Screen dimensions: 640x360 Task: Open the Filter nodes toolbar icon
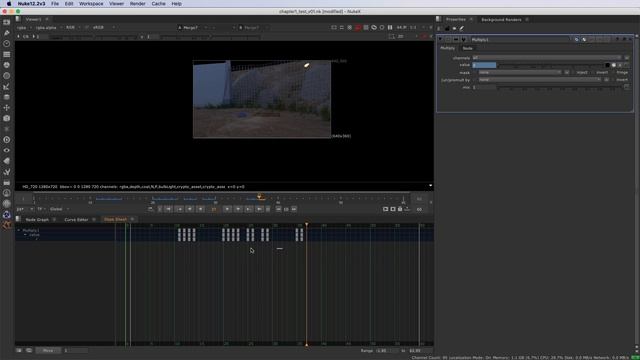pos(7,76)
